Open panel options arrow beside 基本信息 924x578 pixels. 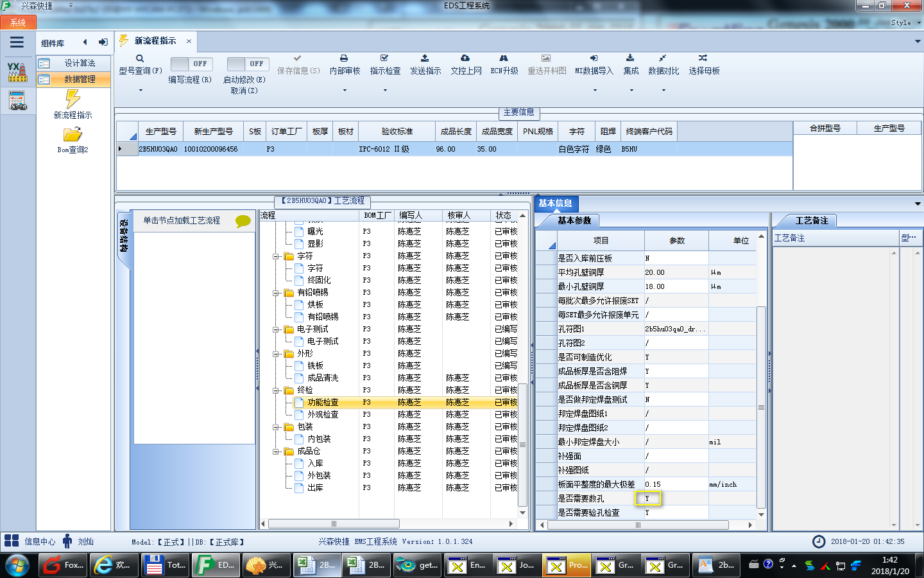click(x=918, y=204)
